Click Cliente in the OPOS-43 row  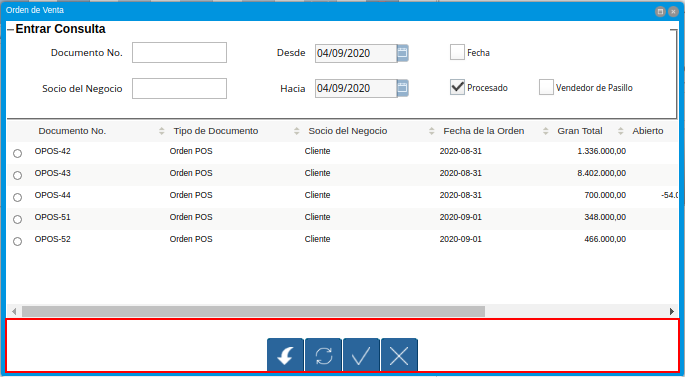click(x=318, y=173)
